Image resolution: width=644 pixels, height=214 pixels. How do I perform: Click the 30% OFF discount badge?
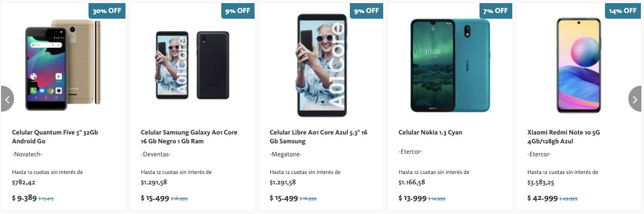(107, 10)
